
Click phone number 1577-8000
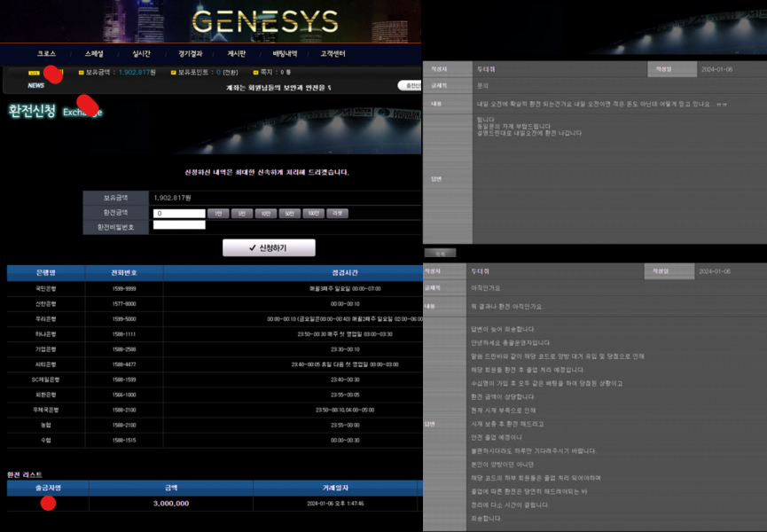pyautogui.click(x=124, y=304)
